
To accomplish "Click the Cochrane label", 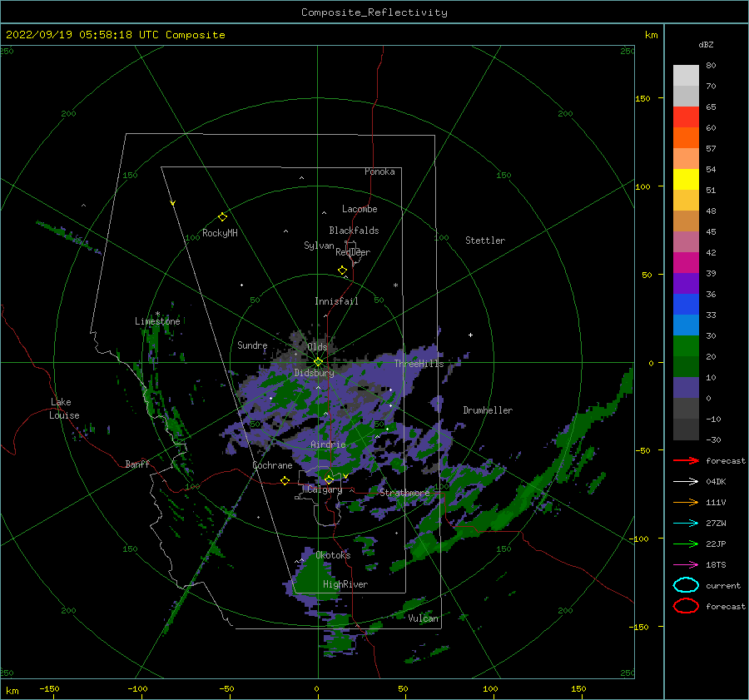I will pos(272,465).
